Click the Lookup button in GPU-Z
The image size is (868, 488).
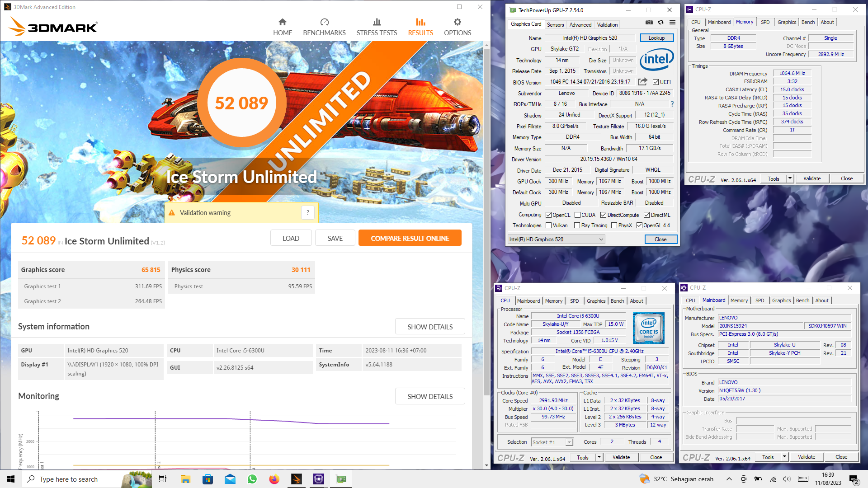click(x=656, y=38)
